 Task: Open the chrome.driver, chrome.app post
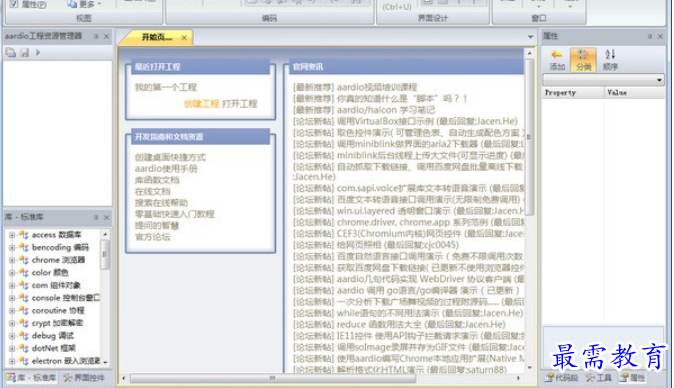(409, 223)
